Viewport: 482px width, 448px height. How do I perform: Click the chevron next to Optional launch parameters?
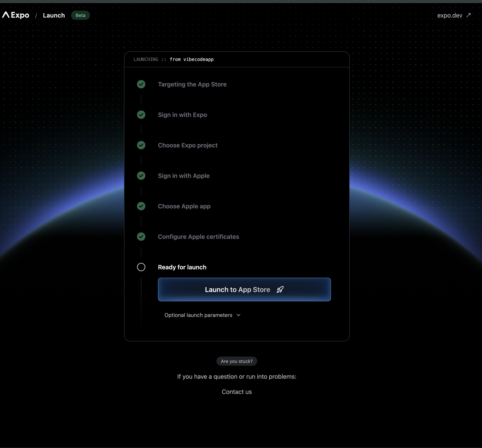pyautogui.click(x=238, y=315)
